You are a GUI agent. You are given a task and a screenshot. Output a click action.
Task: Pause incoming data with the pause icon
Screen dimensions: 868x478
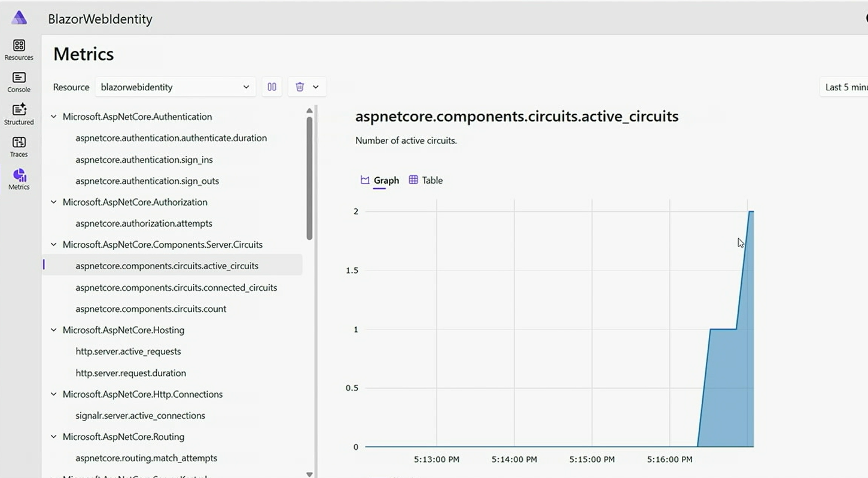click(272, 87)
